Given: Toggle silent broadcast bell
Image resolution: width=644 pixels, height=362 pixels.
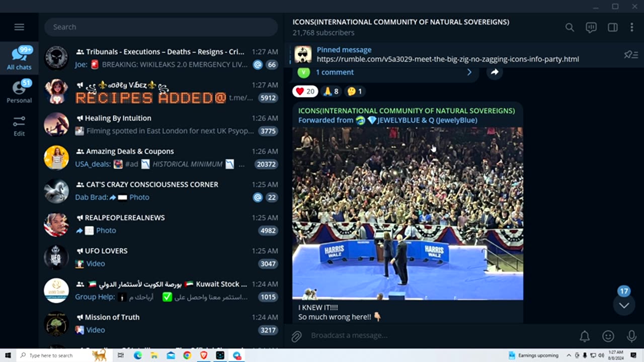Looking at the screenshot, I should [x=585, y=336].
